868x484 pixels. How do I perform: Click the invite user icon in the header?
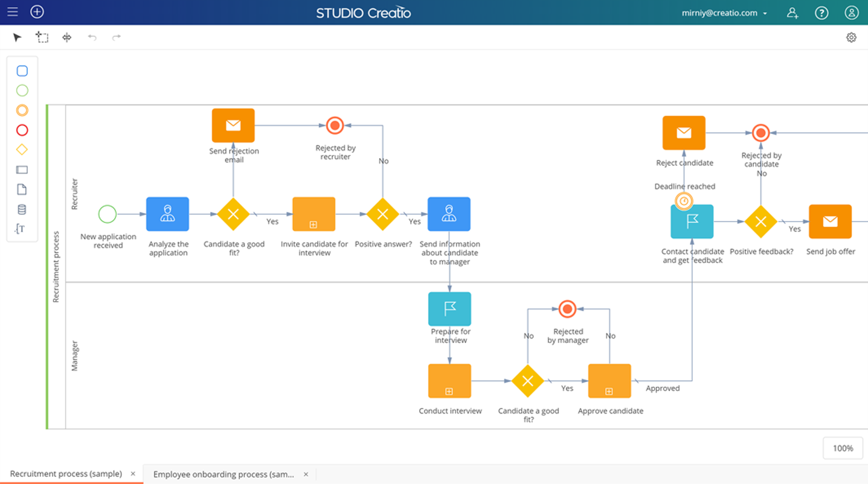792,12
